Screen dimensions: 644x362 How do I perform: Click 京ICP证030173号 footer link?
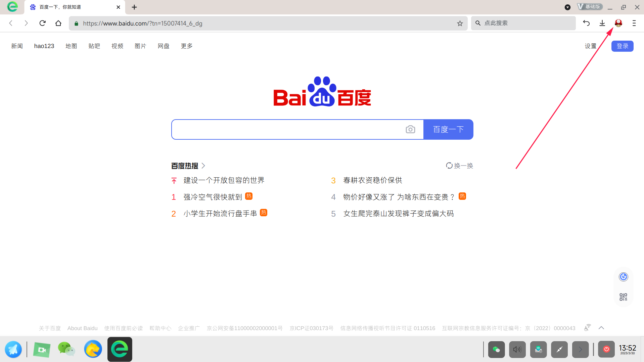[x=311, y=328]
